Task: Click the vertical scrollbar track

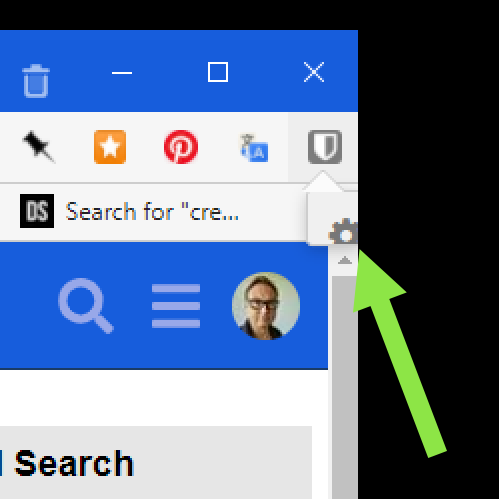Action: click(345, 387)
